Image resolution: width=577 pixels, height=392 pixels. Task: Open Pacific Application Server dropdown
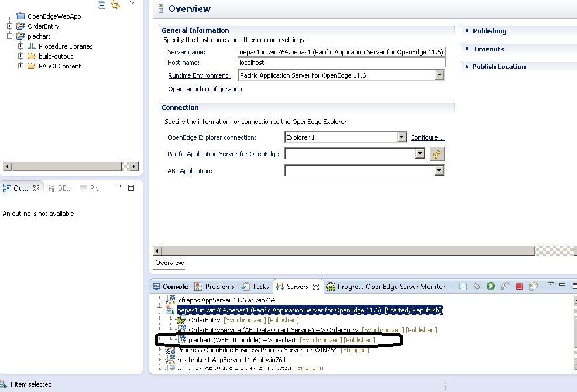(420, 153)
